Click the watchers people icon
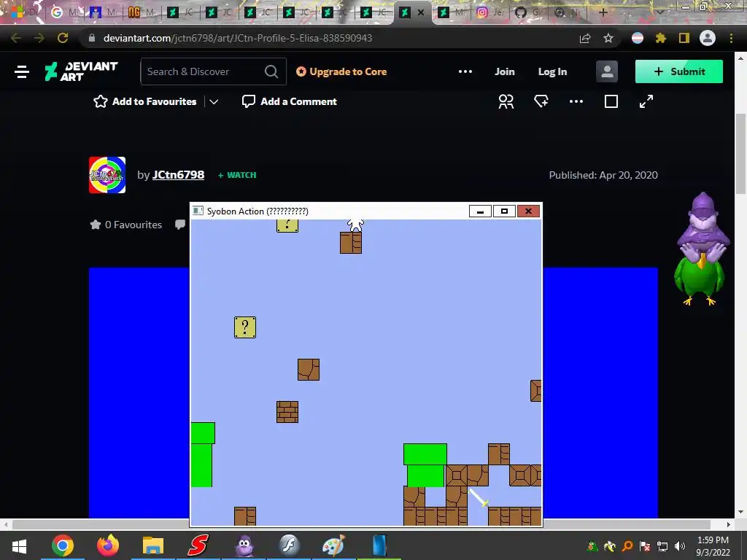Viewport: 747px width, 560px height. pyautogui.click(x=506, y=101)
